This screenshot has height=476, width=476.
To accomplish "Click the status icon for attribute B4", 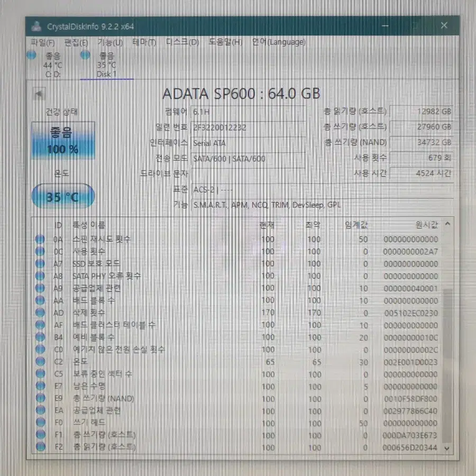I will tap(40, 337).
